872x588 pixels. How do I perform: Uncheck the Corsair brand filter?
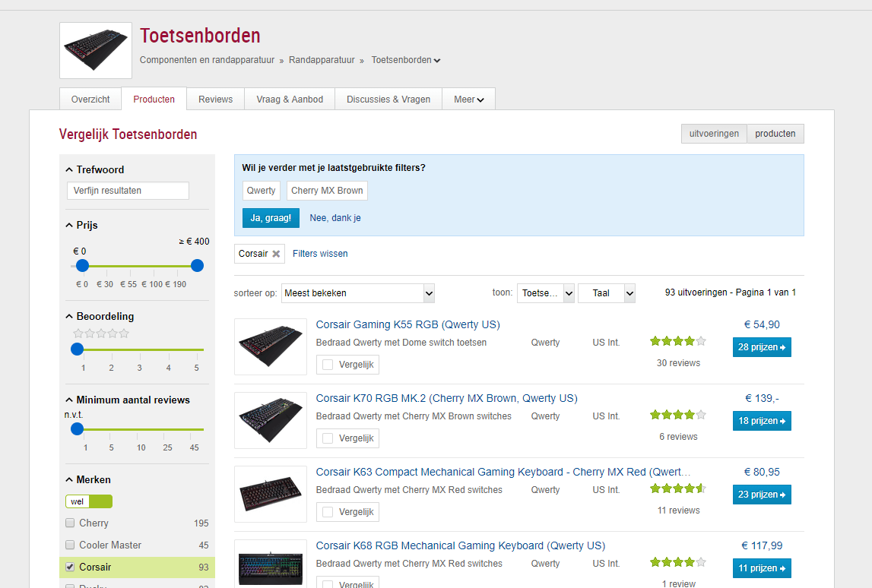[x=70, y=567]
